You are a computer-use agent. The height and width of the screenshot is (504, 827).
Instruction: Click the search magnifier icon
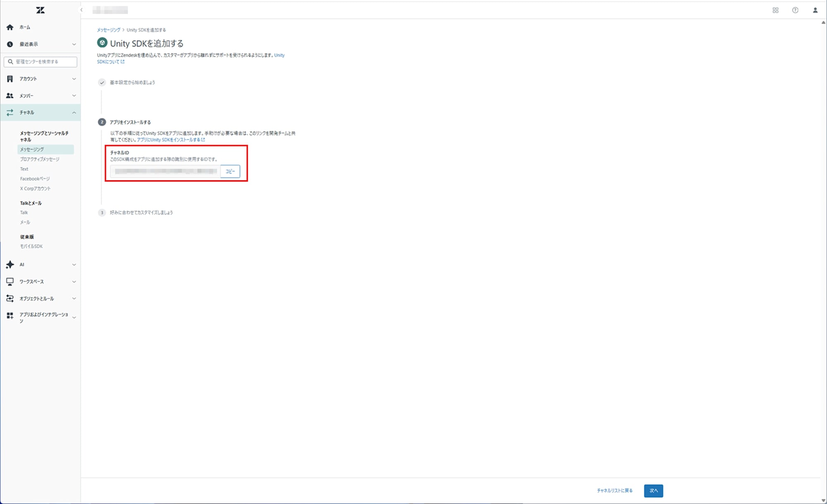[10, 62]
